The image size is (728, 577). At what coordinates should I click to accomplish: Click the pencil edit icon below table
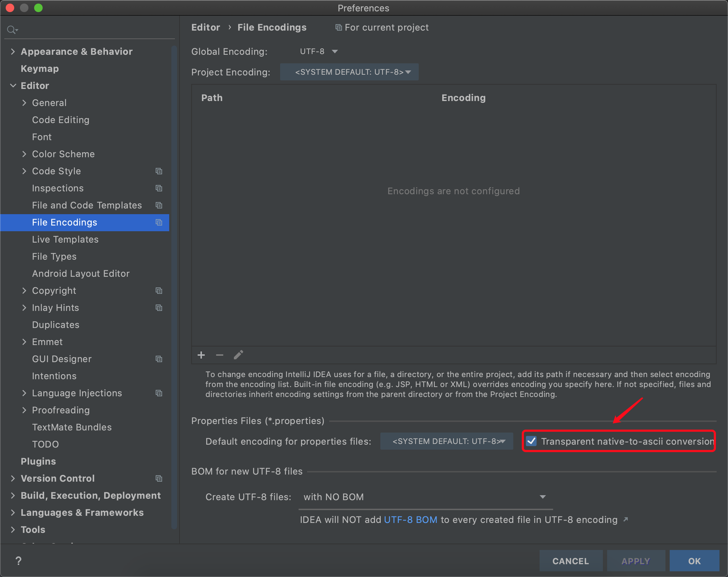point(239,355)
